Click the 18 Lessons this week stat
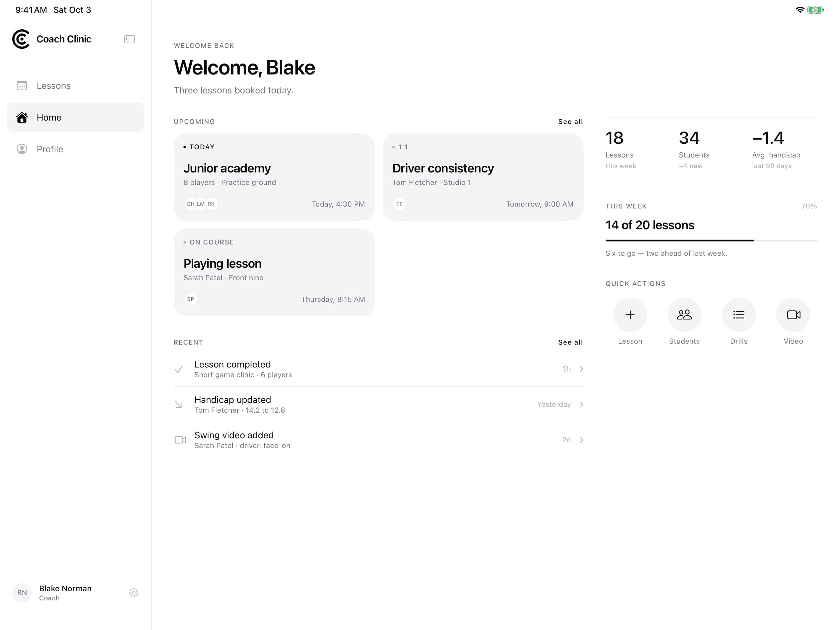Screen dimensions: 840x630 point(621,149)
